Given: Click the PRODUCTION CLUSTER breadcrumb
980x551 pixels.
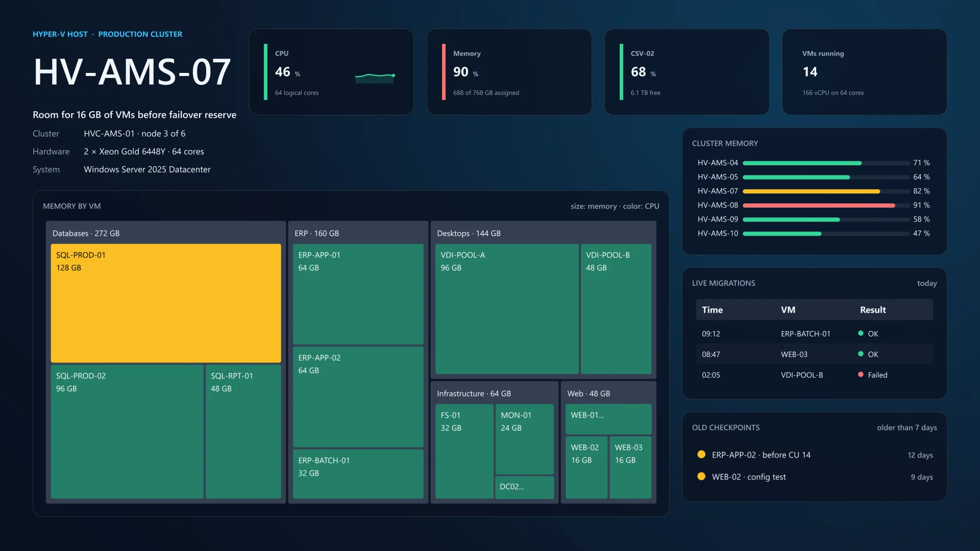Looking at the screenshot, I should (x=140, y=34).
